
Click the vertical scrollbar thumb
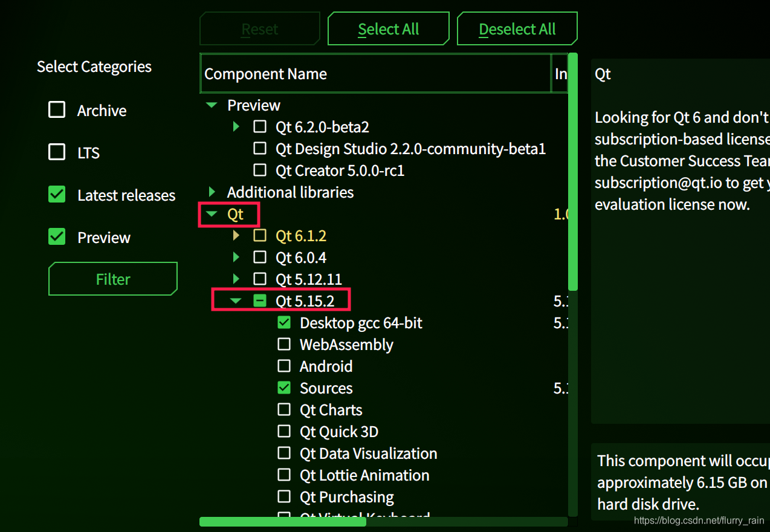click(573, 172)
